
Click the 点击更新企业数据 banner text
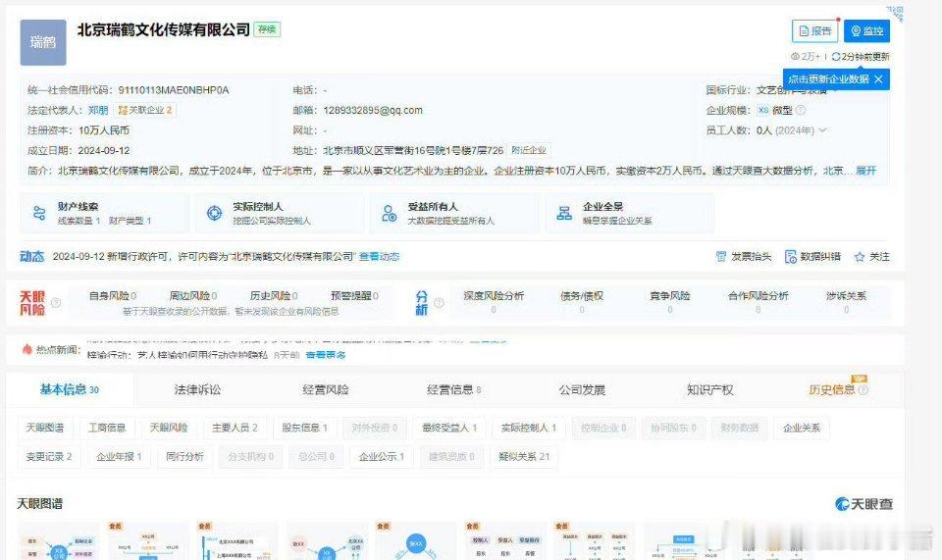[828, 79]
